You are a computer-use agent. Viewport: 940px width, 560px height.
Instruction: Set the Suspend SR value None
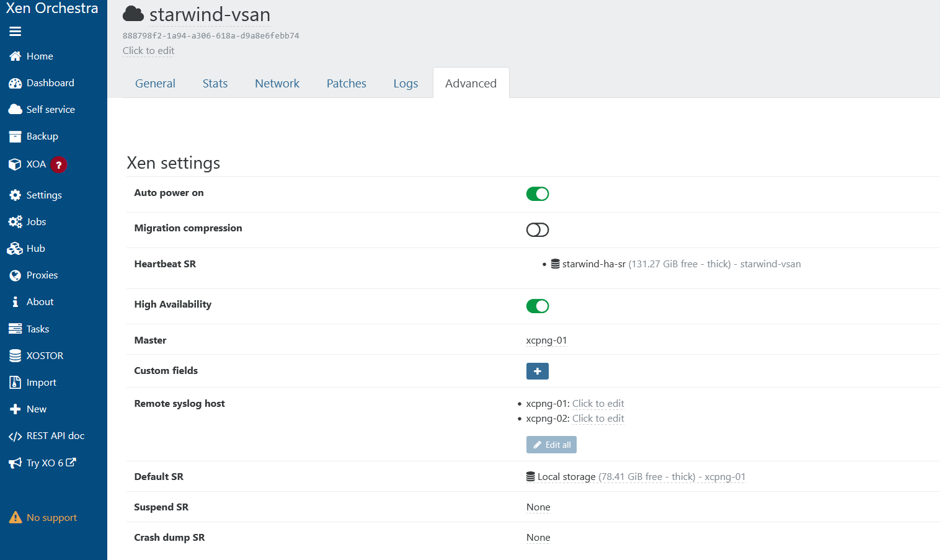tap(538, 507)
